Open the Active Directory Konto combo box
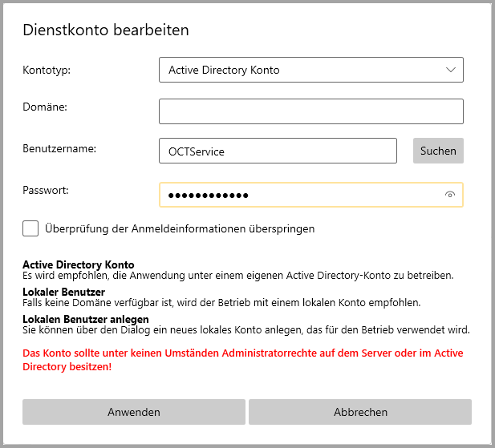Image resolution: width=495 pixels, height=448 pixels. [x=311, y=70]
